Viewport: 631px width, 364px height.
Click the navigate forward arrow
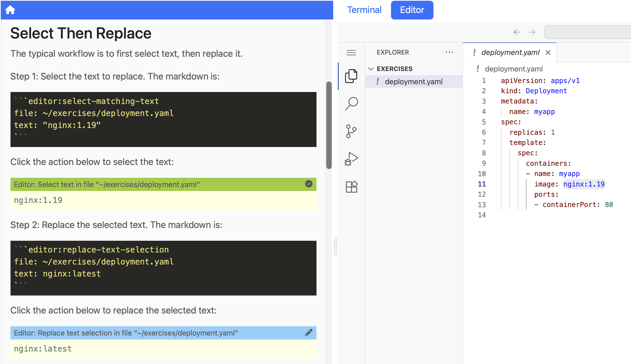coord(532,32)
